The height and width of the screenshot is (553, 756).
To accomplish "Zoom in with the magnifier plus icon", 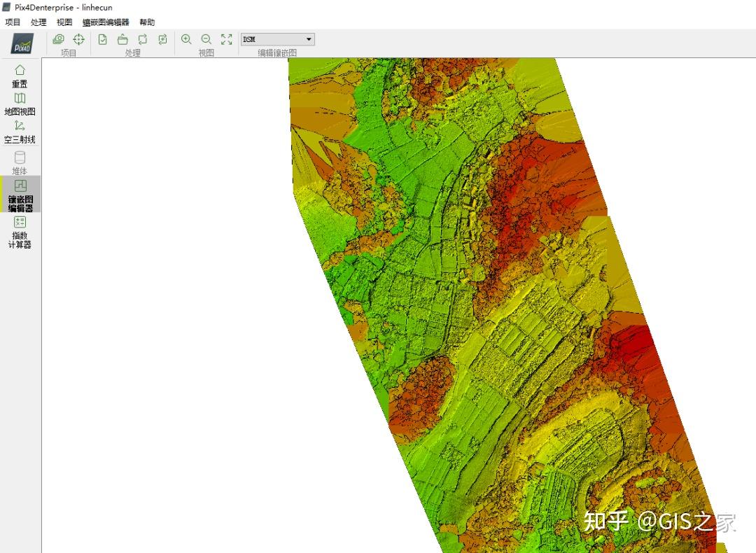I will tap(186, 39).
